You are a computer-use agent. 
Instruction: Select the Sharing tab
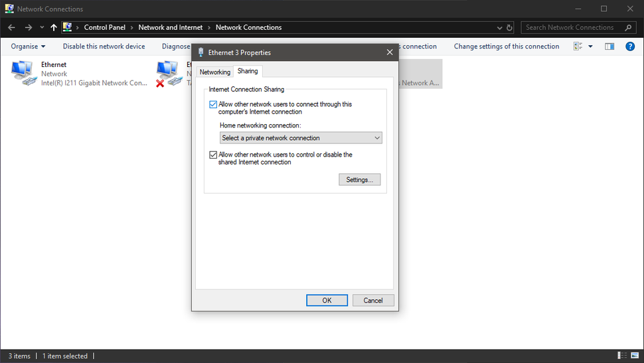tap(248, 71)
